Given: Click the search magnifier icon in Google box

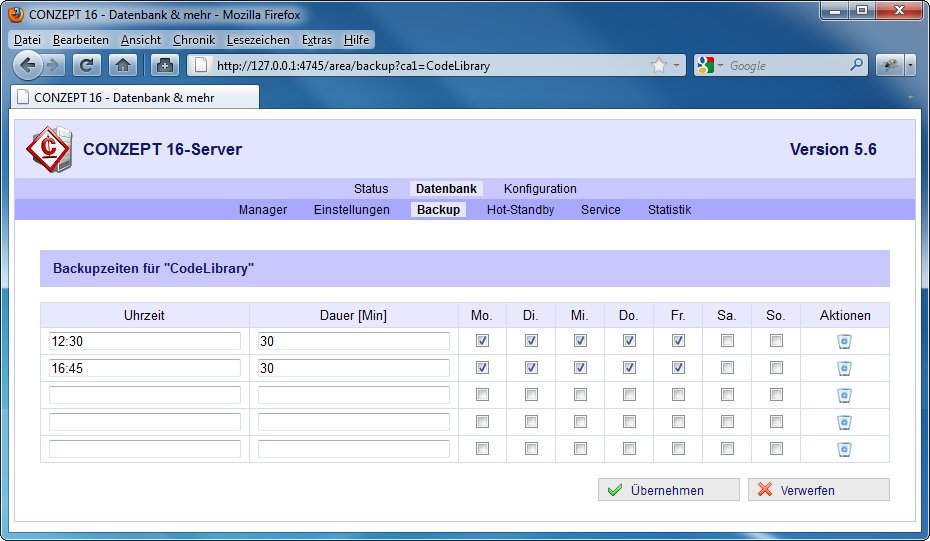Looking at the screenshot, I should (x=857, y=65).
